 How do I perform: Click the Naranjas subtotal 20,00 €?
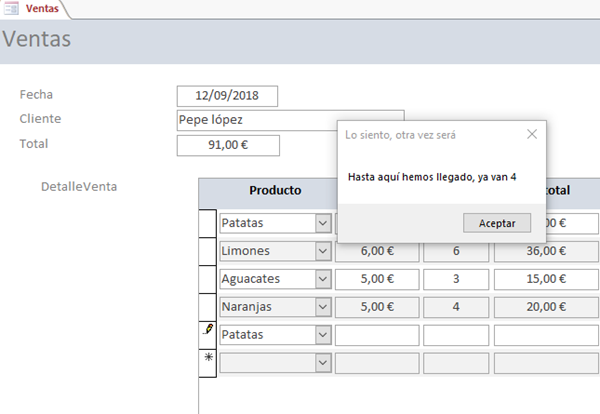(546, 307)
